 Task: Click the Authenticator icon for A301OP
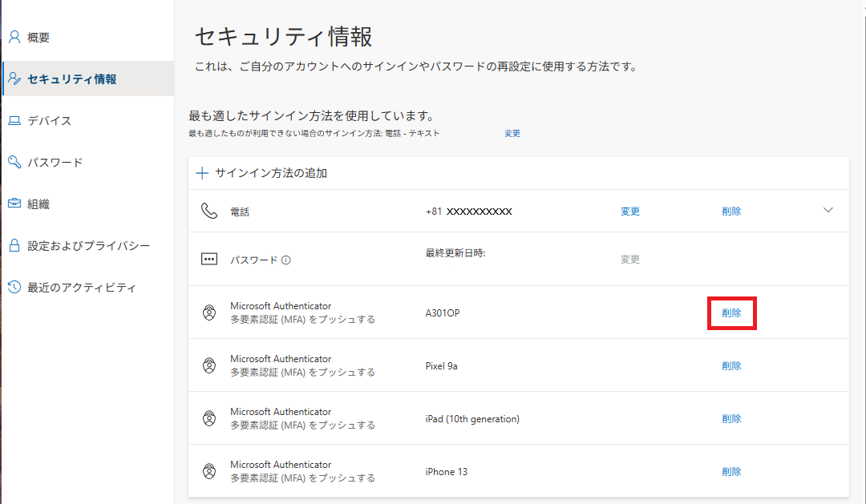(x=209, y=312)
